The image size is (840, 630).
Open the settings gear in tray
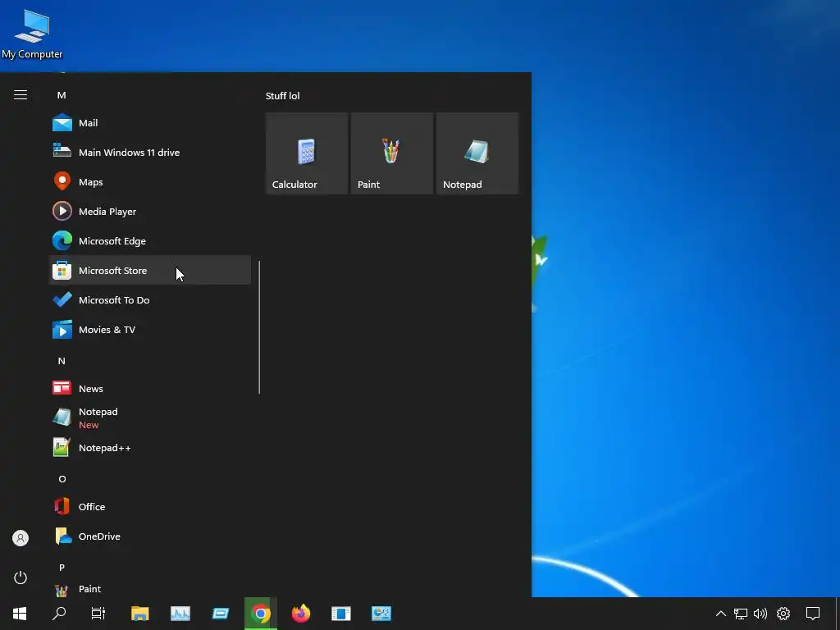pyautogui.click(x=783, y=614)
